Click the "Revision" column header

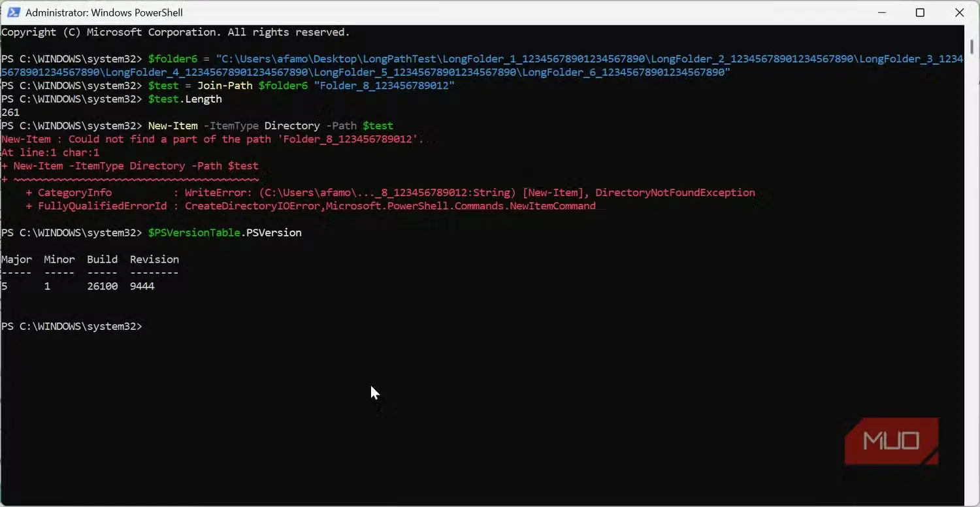[x=154, y=259]
